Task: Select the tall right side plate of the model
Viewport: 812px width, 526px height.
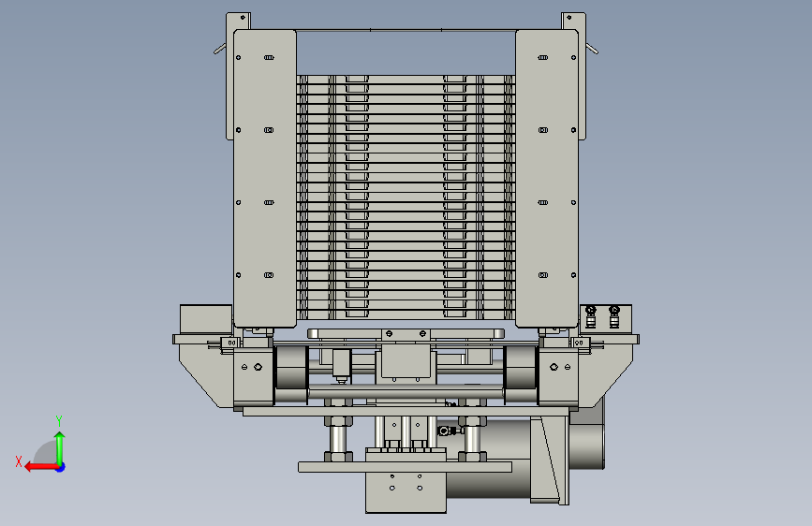Action: coord(547,178)
